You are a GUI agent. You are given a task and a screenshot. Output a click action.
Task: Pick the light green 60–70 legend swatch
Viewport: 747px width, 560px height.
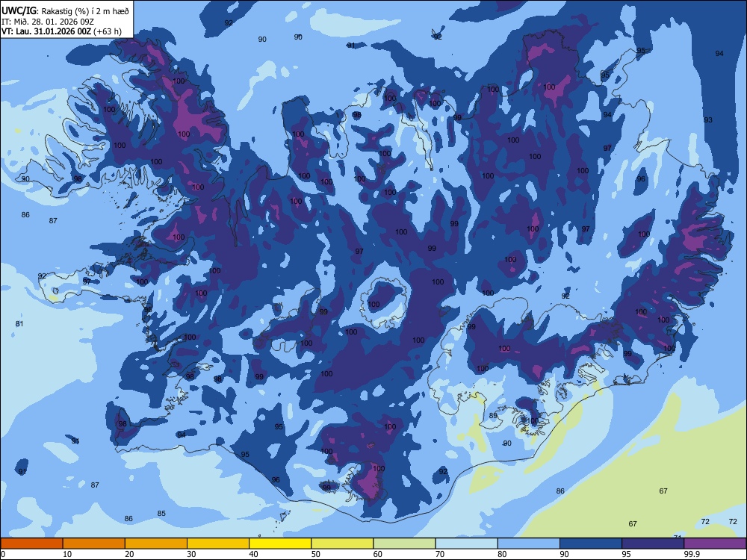click(x=404, y=544)
